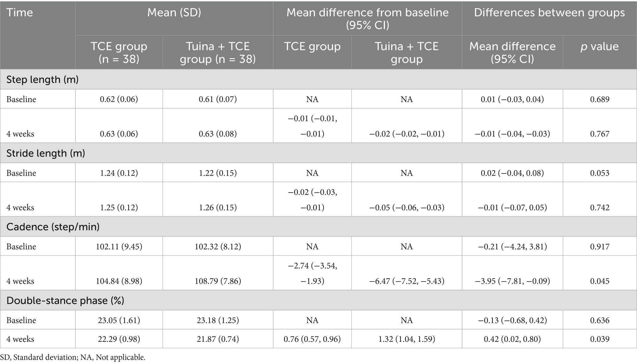This screenshot has height=364, width=637.
Task: Select the cell showing 102.11 (9.45)
Action: 119,247
